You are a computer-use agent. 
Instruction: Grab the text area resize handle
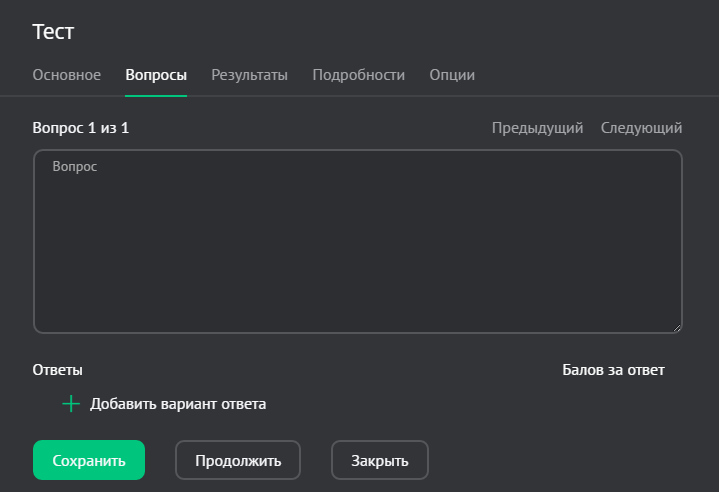[677, 327]
